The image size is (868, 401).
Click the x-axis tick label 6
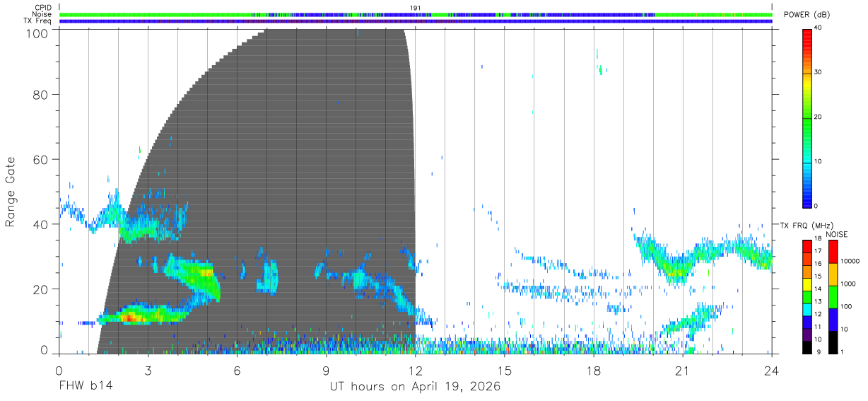[x=237, y=370]
